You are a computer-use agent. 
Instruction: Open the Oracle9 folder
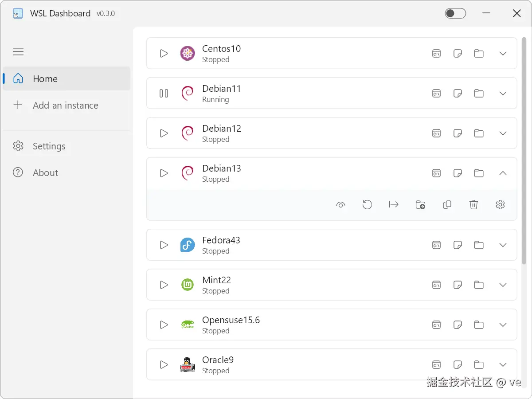pyautogui.click(x=479, y=365)
